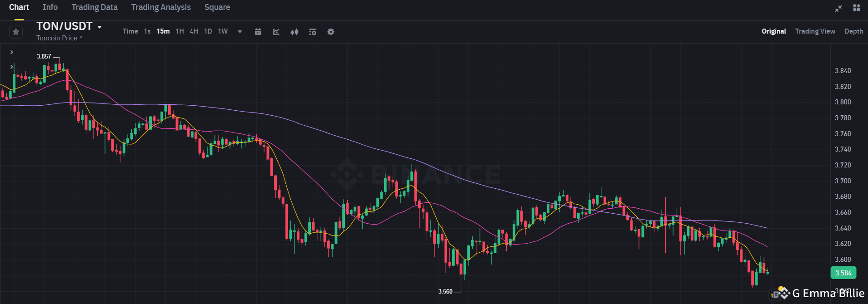
Task: Open the chart display options list
Action: point(312,31)
